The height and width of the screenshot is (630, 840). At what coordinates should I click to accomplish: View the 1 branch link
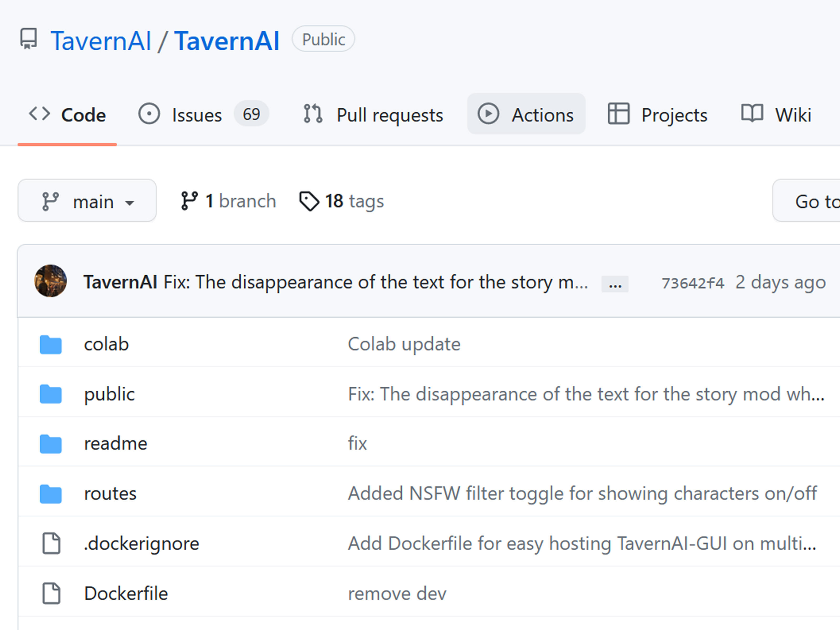coord(228,201)
